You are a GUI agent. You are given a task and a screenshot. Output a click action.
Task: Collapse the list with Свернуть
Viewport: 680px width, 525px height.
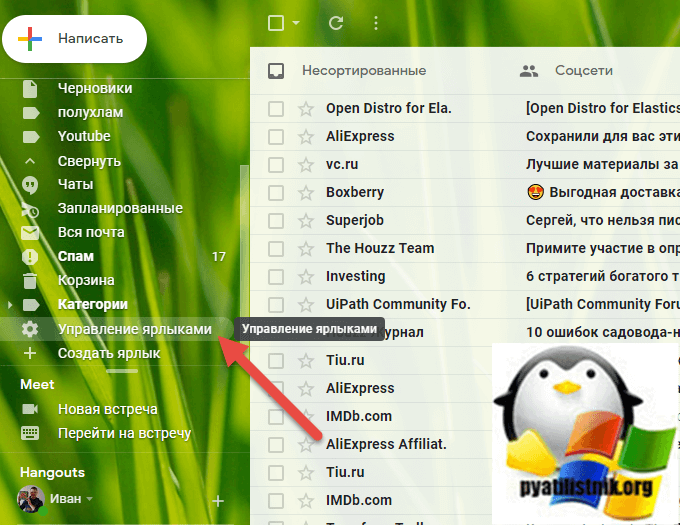pos(89,161)
